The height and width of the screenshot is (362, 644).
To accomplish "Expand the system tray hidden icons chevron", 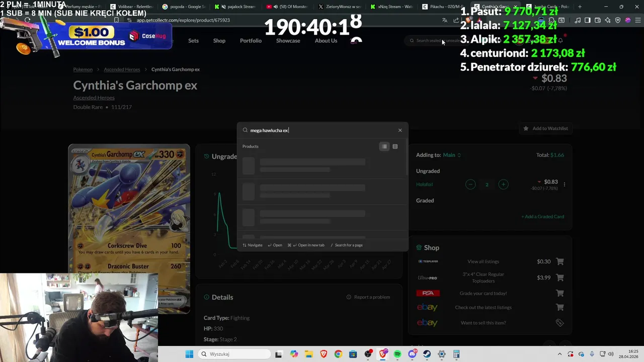I will (559, 354).
